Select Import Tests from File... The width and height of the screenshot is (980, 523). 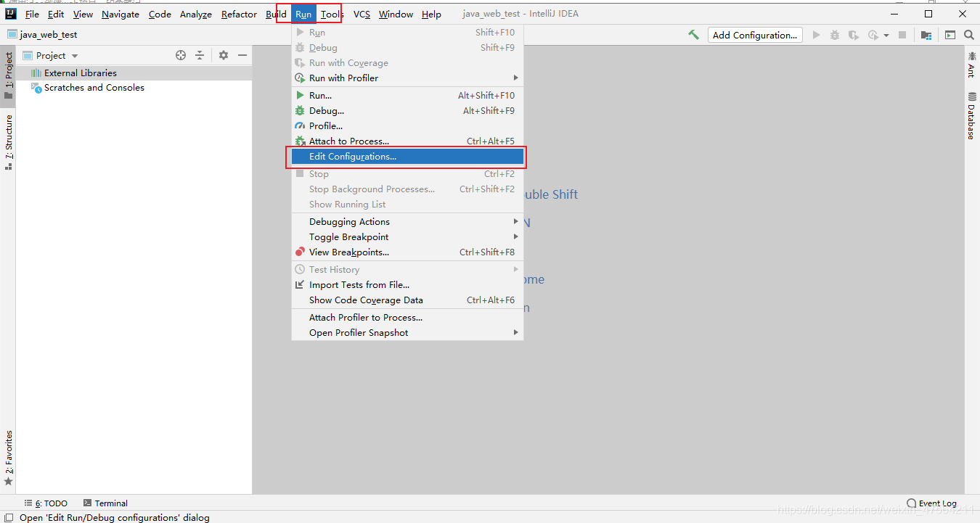pyautogui.click(x=407, y=285)
